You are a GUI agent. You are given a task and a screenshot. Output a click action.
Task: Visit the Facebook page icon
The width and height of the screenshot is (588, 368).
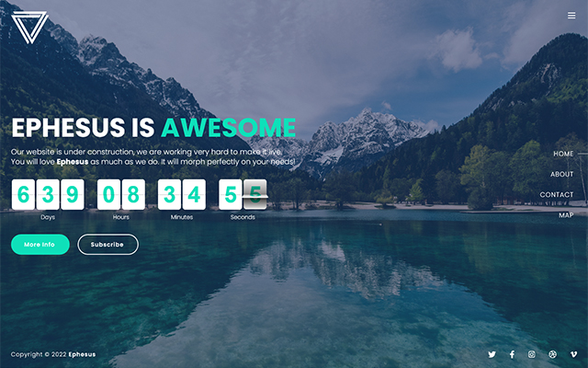click(512, 354)
